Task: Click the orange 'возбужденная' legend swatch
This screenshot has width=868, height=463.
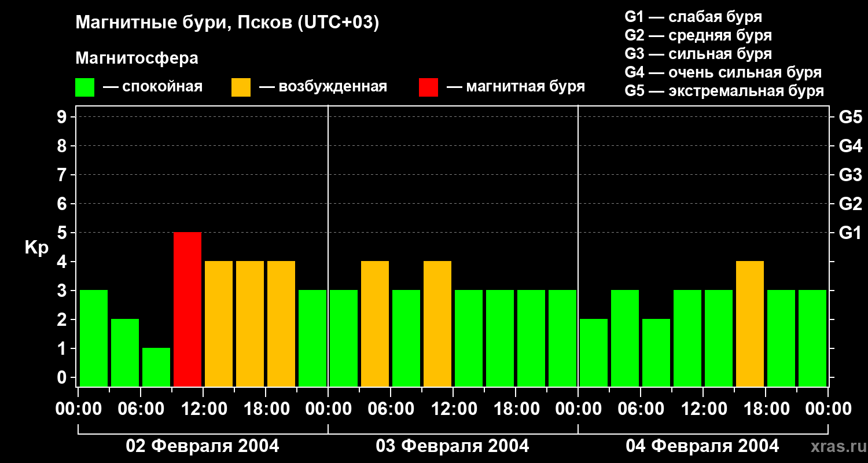Action: [x=241, y=87]
